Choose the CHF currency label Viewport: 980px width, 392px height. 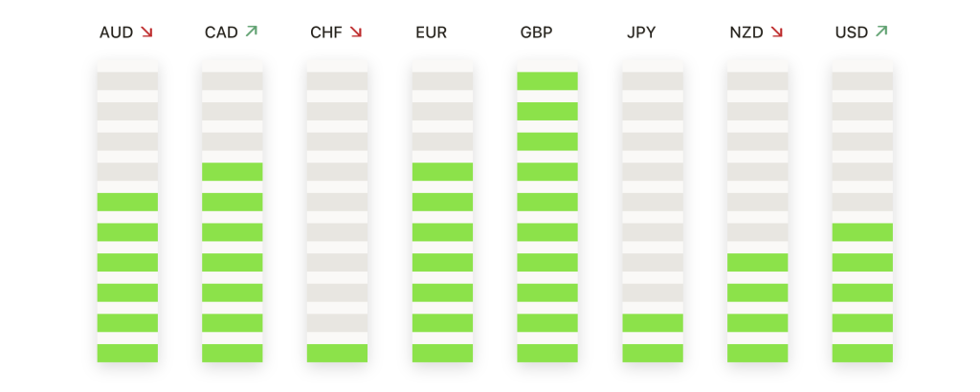tap(326, 33)
